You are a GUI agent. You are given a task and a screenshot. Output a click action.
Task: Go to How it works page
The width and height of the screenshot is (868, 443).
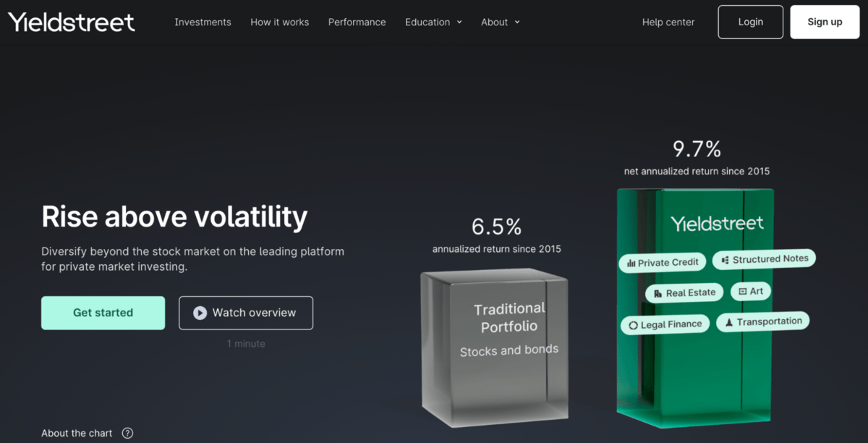point(279,22)
